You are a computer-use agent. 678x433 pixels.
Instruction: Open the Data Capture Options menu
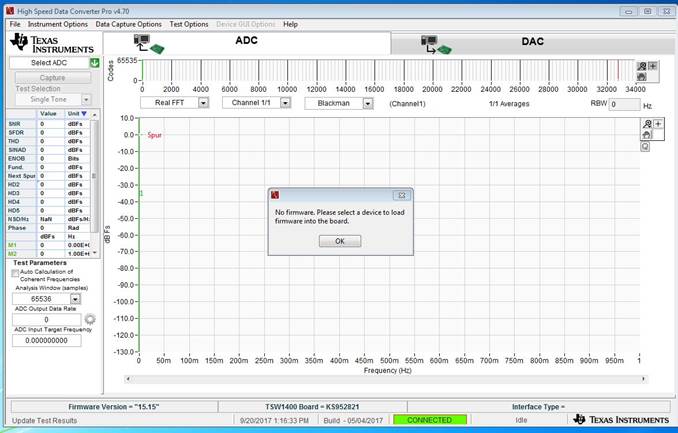point(128,24)
